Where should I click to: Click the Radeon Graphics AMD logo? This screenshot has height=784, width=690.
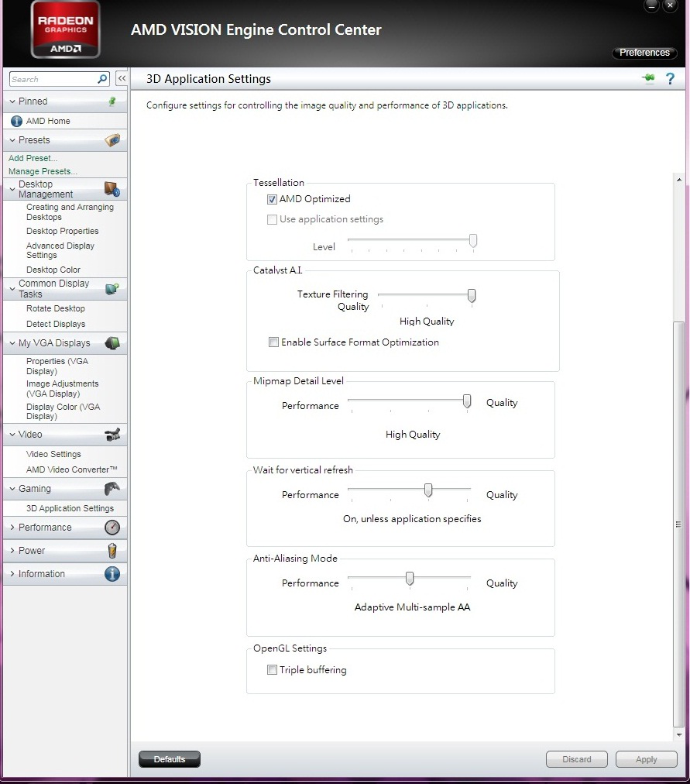[x=66, y=30]
